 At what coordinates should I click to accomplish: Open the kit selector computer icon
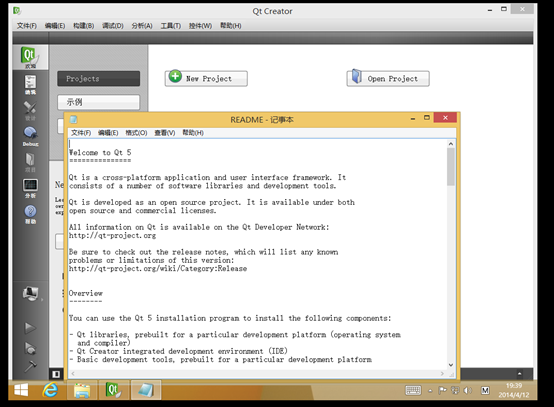tap(31, 293)
